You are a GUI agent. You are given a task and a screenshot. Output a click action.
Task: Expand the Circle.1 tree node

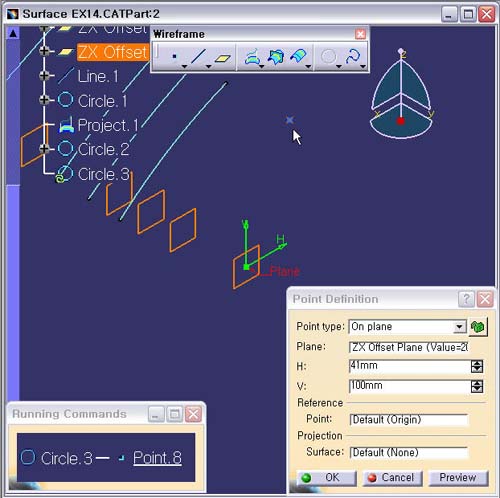tap(44, 100)
